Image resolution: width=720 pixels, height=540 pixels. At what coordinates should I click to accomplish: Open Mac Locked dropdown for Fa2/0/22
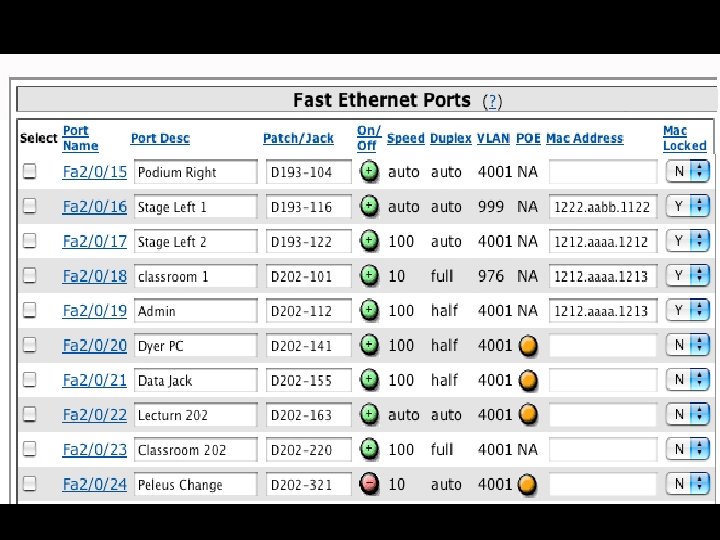tap(690, 415)
